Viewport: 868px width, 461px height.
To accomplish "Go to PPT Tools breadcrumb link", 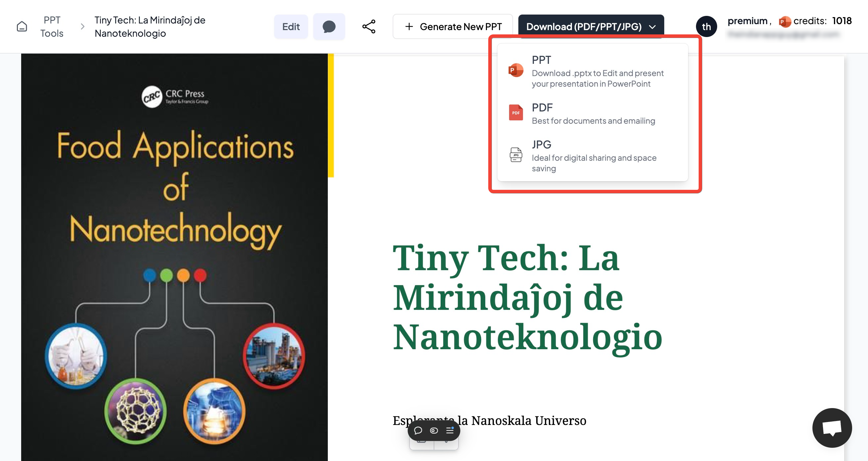I will (x=52, y=26).
